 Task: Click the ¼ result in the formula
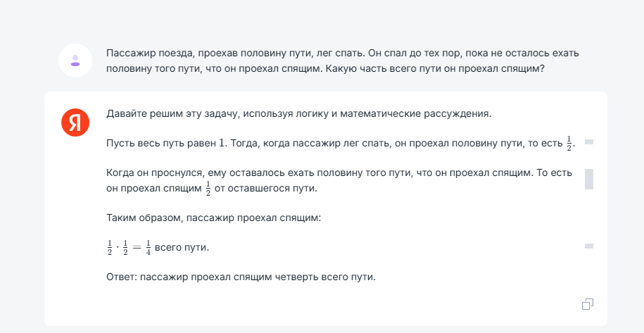click(148, 248)
